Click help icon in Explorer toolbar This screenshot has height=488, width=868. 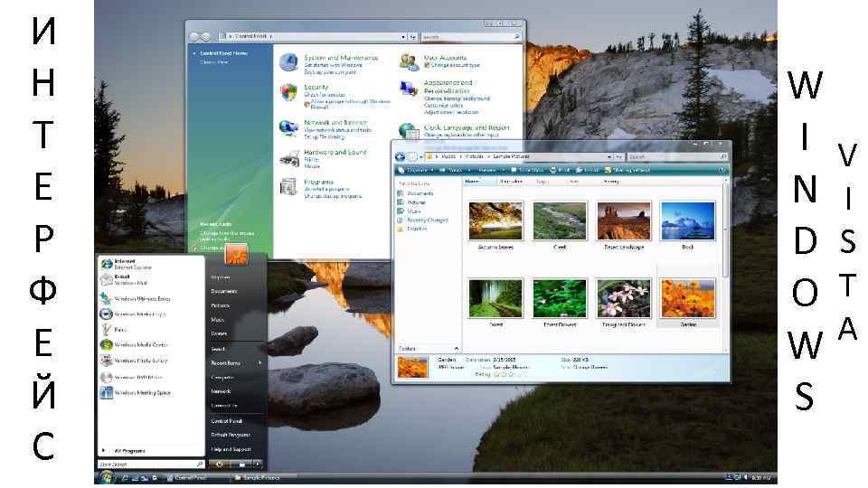click(x=722, y=170)
